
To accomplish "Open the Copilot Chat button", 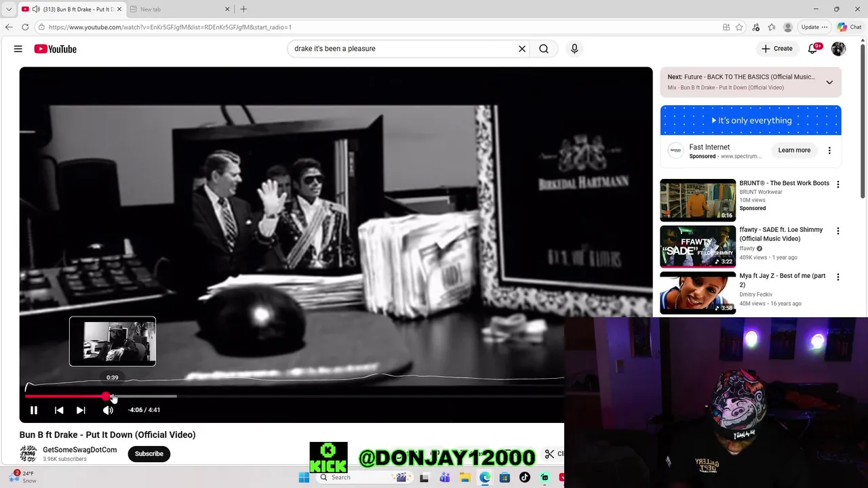I will pyautogui.click(x=850, y=27).
